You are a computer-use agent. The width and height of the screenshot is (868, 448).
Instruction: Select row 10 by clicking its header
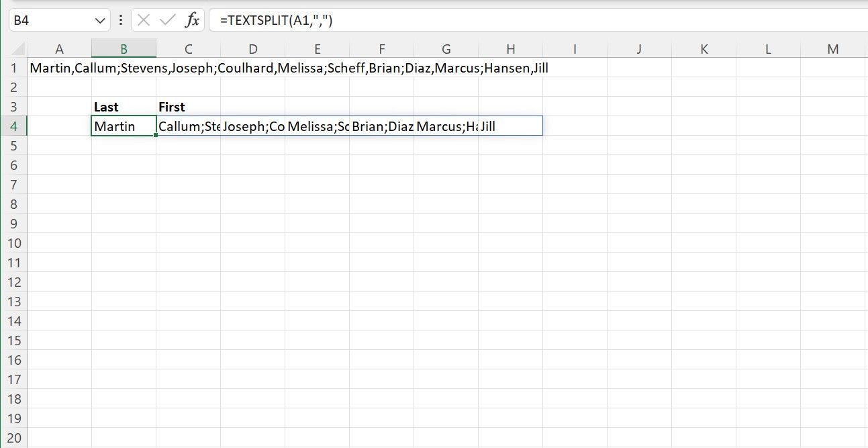coord(13,243)
